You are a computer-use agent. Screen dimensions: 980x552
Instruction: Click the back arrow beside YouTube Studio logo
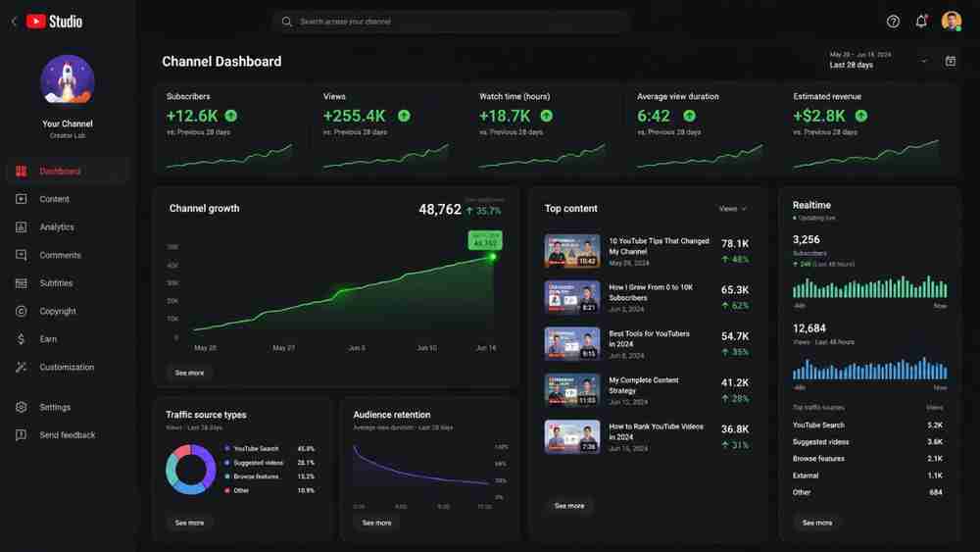(14, 22)
